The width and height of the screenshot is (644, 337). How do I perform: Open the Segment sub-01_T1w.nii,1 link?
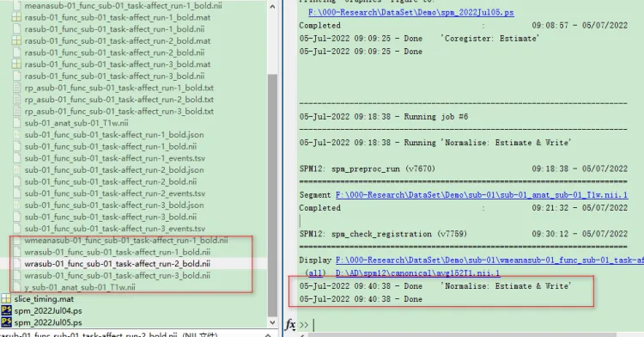482,195
